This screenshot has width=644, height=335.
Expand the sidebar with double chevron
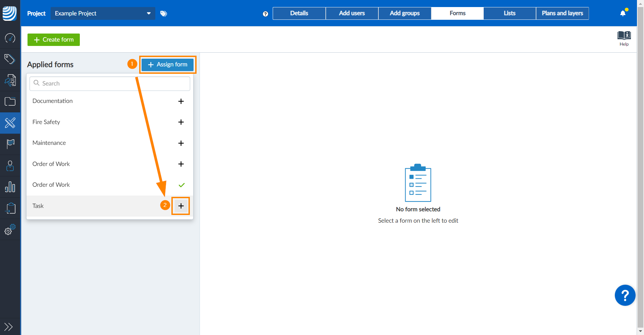point(9,327)
